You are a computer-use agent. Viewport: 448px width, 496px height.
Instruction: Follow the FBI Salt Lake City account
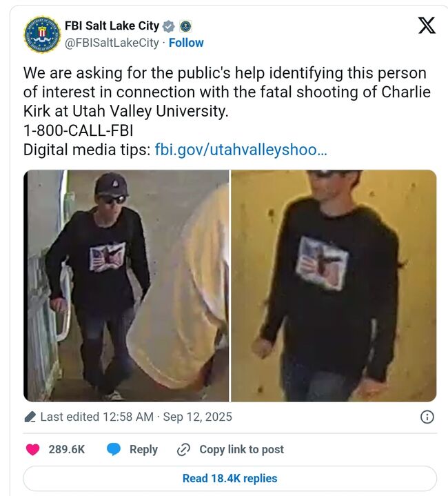[x=186, y=43]
